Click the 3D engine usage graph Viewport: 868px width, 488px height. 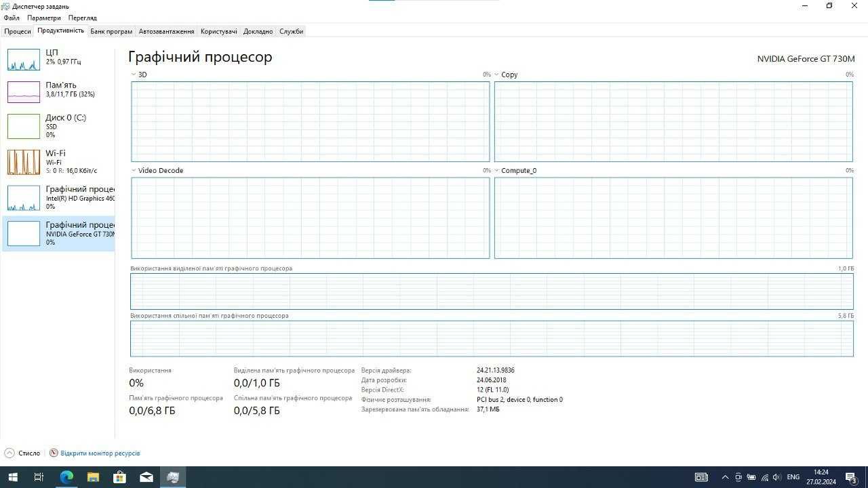click(x=310, y=121)
